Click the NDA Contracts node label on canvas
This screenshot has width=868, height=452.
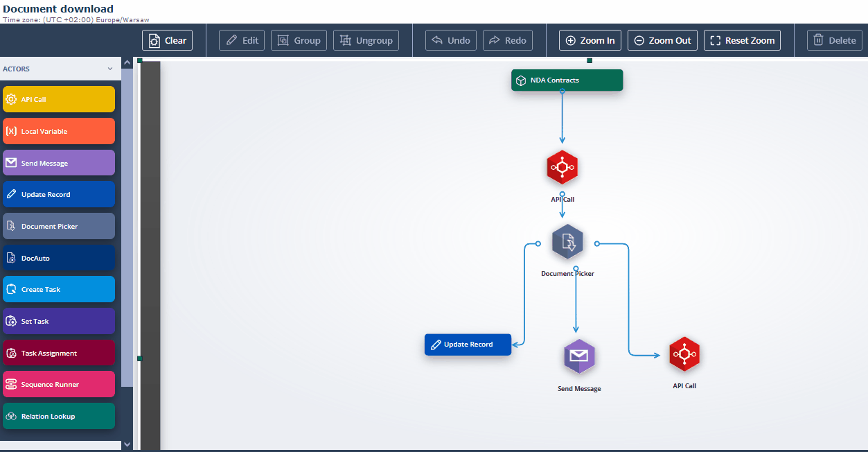(555, 80)
